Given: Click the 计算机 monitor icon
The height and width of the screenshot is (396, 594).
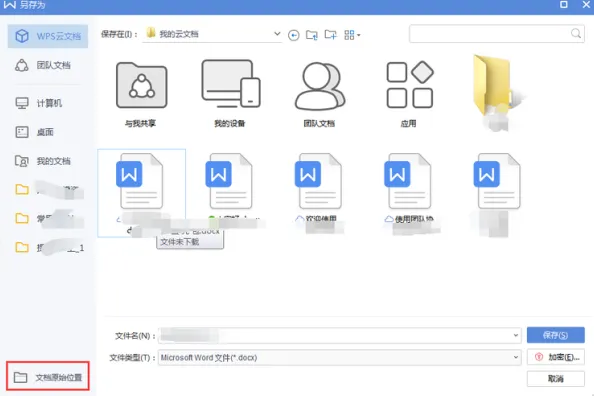Looking at the screenshot, I should 22,103.
